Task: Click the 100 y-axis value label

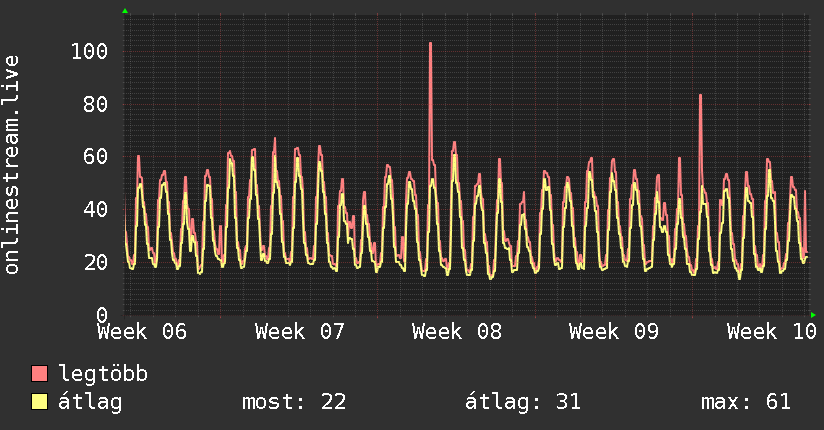Action: coord(89,52)
